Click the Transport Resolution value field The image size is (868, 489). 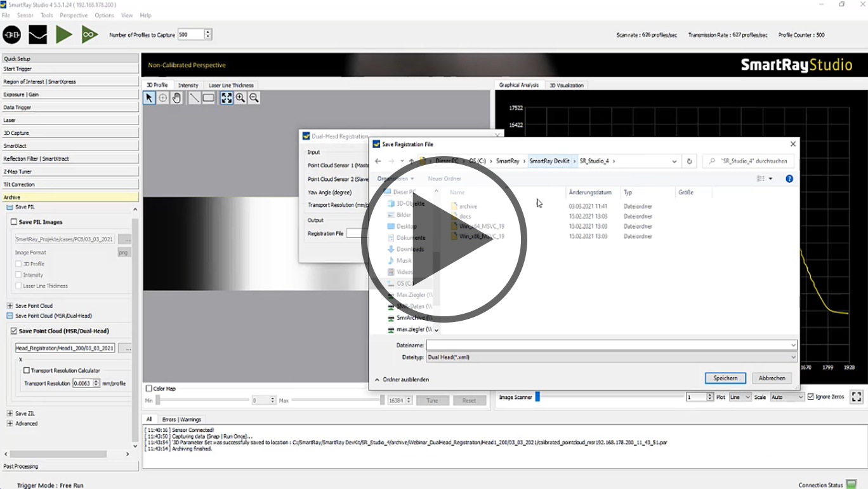[83, 383]
